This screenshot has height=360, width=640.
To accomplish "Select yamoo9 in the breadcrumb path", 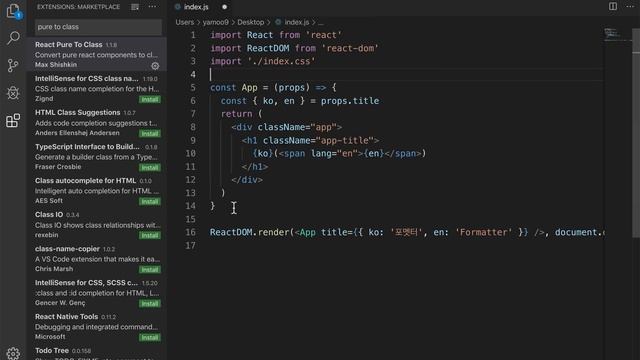I will pos(216,22).
